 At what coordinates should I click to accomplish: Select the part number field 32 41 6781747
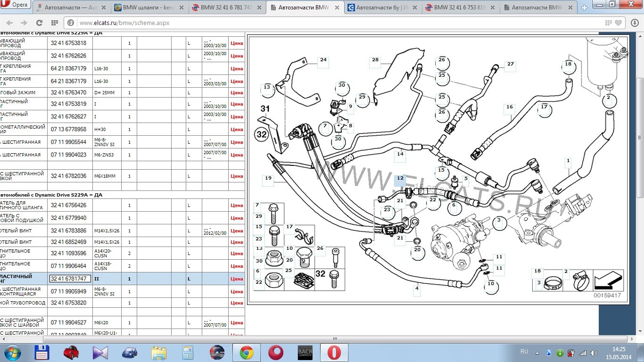pos(70,279)
